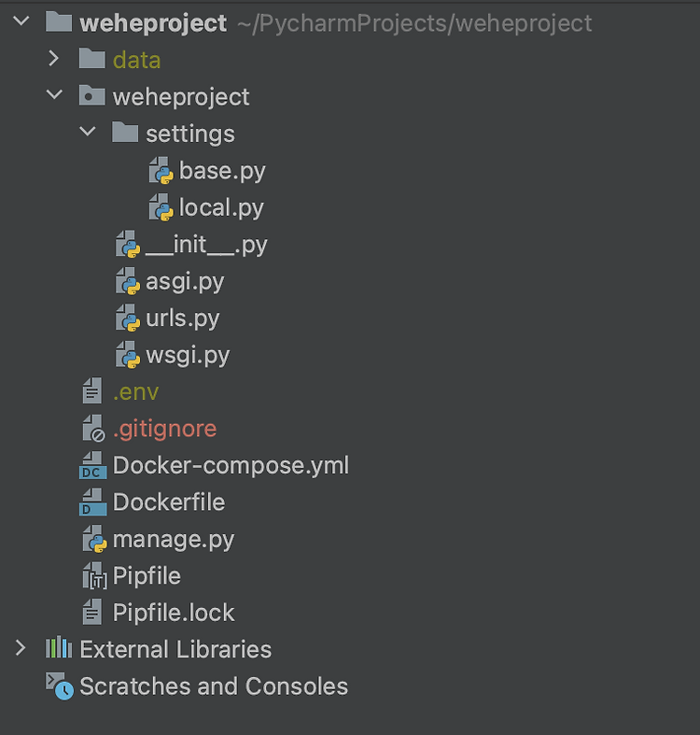Click the Dockerfile D icon
The image size is (700, 735).
point(92,502)
